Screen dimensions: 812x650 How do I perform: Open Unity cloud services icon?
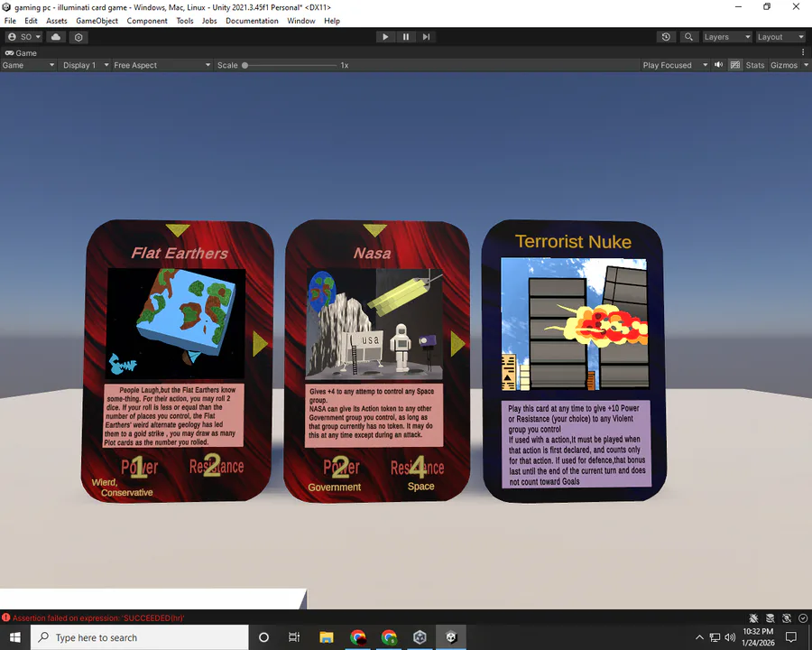[x=56, y=37]
